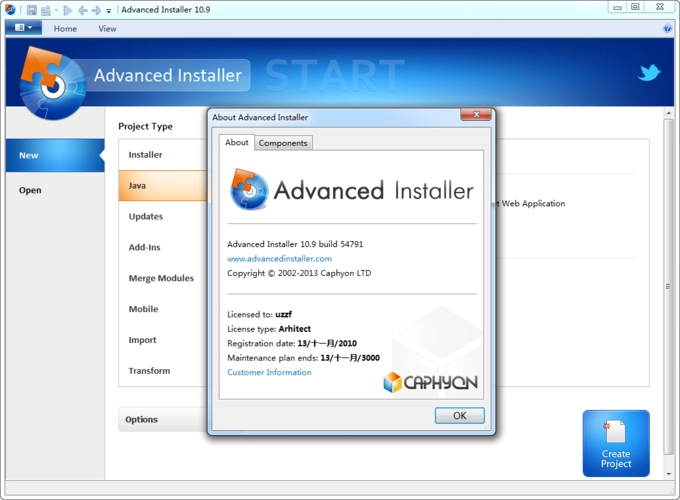Open the Home ribbon tab
The width and height of the screenshot is (680, 500).
tap(65, 29)
